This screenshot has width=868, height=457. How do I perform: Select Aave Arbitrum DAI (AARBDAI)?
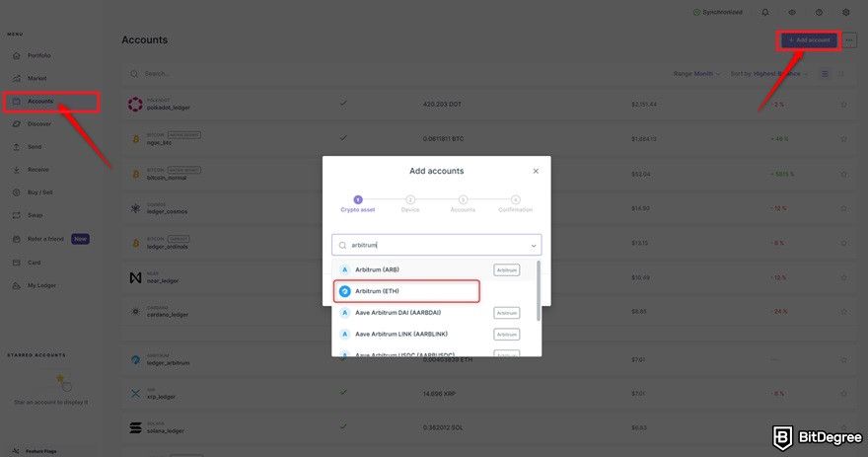(x=433, y=313)
